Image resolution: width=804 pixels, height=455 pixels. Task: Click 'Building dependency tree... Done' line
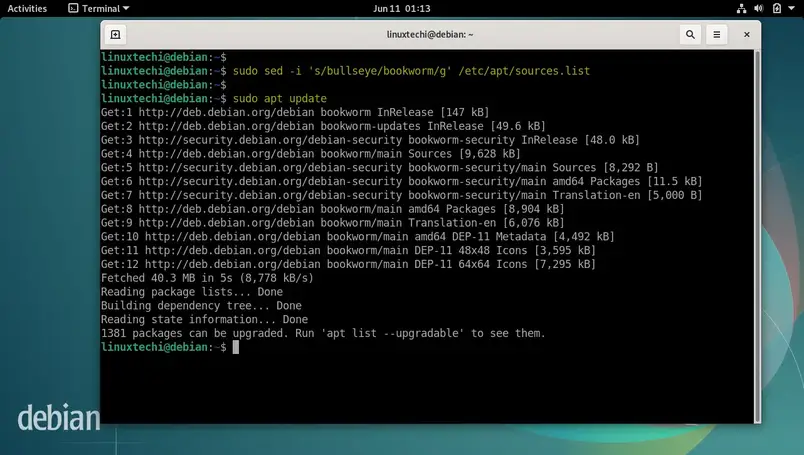201,306
